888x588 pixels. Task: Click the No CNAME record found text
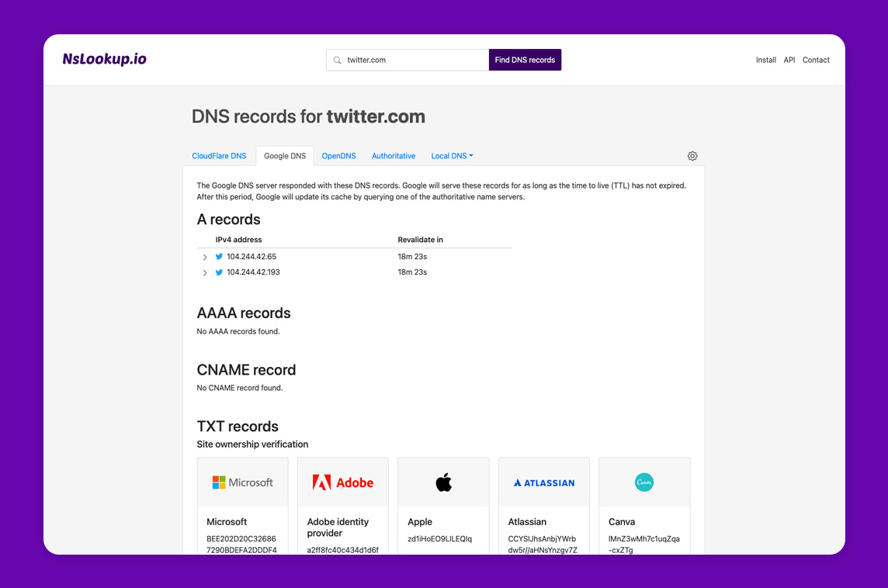240,388
